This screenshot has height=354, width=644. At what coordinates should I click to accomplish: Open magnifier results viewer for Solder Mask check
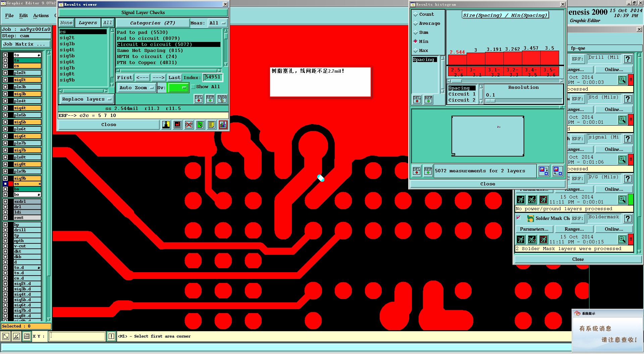click(622, 239)
